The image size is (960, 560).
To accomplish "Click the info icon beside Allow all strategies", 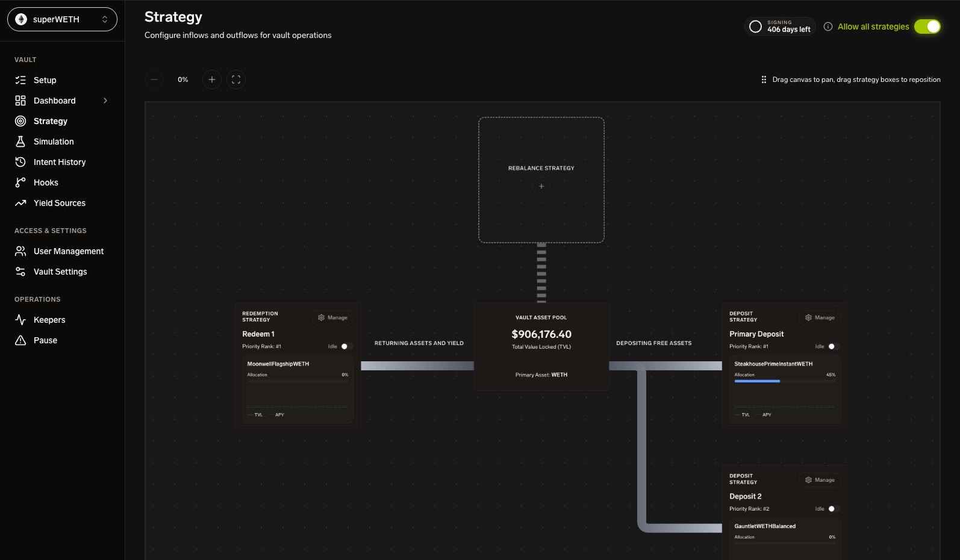I will point(828,26).
